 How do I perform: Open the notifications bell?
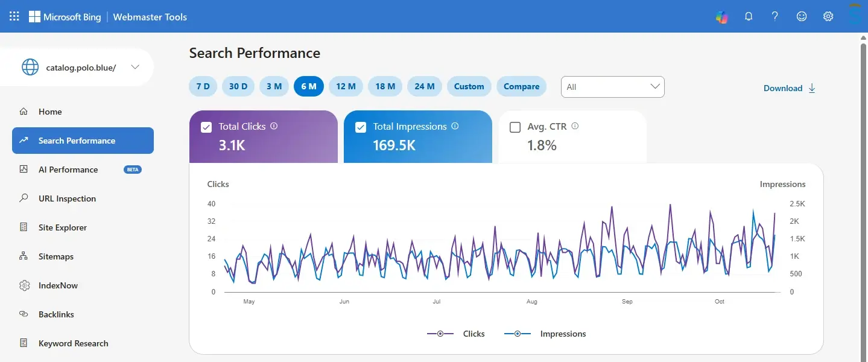749,17
